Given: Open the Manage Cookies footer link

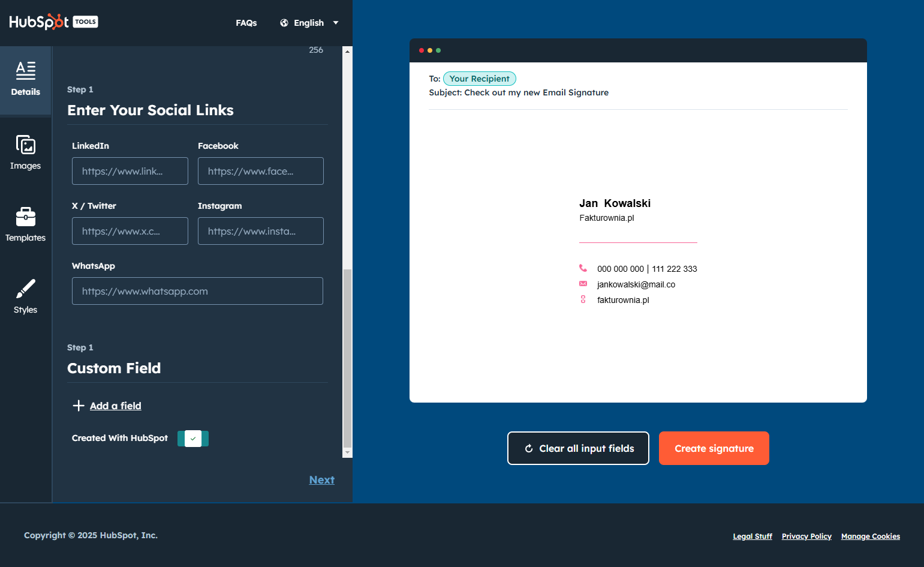Looking at the screenshot, I should click(x=871, y=536).
